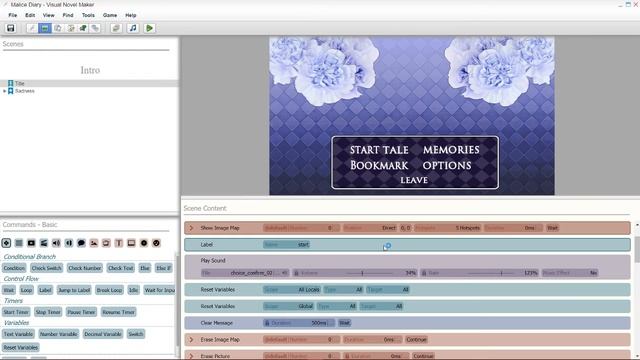Select the clapperboard command-category icon
640x360 pixels.
[44, 243]
